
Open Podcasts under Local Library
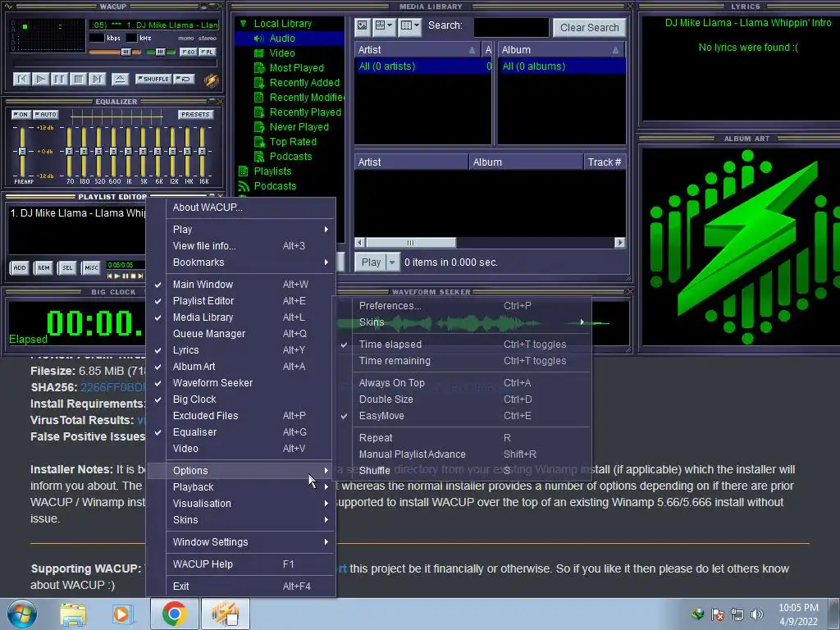pos(290,157)
